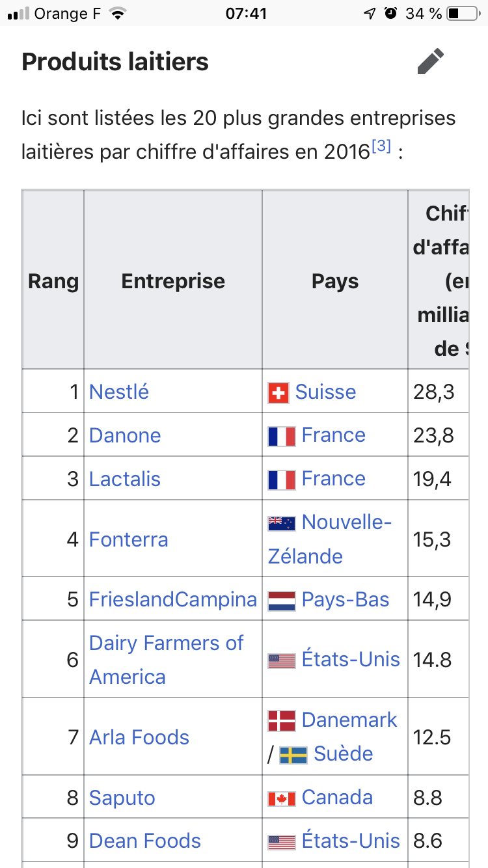Tap the pencil edit section icon
Viewport: 488px width, 868px height.
pos(431,62)
